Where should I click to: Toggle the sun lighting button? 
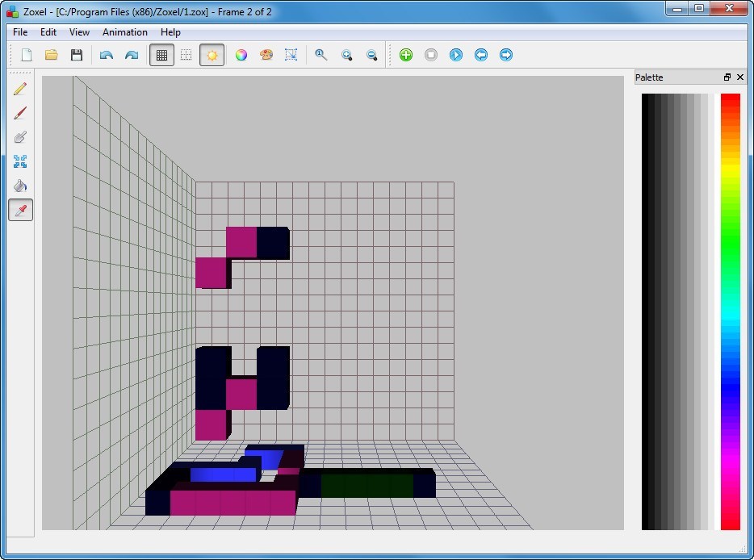point(212,55)
